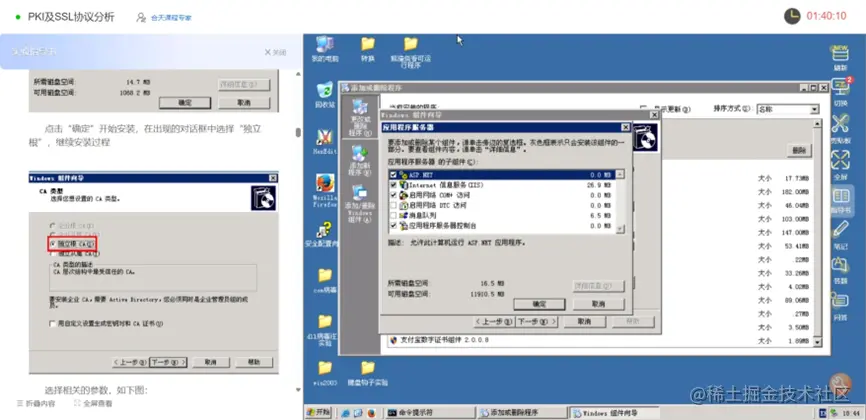Click the Internet Explorer quick launch icon
Image resolution: width=866 pixels, height=420 pixels.
346,413
